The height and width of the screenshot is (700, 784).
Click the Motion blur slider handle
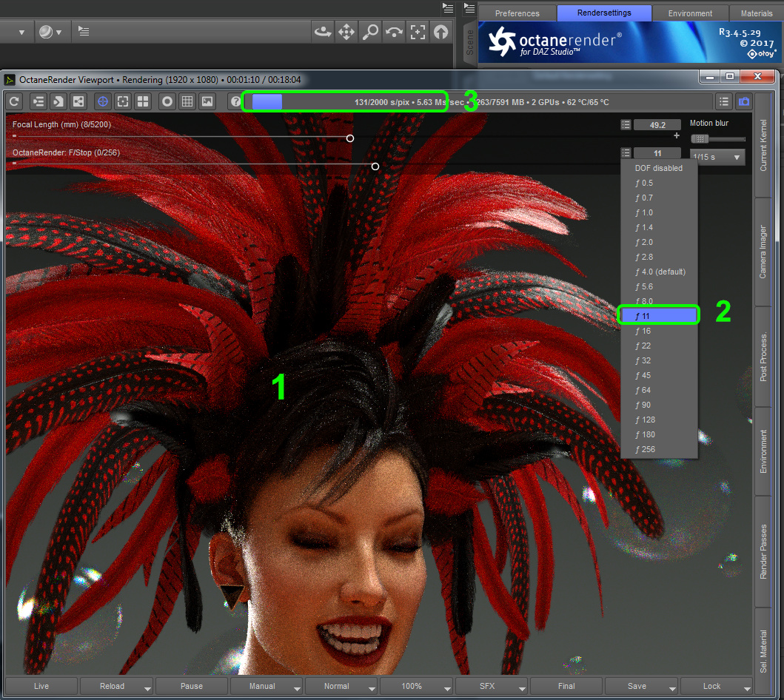[700, 138]
